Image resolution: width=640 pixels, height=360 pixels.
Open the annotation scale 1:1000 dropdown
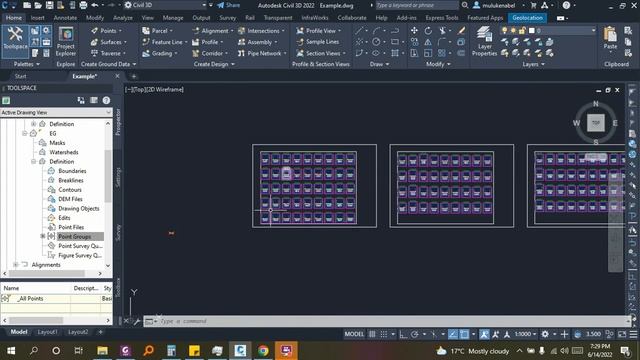525,334
